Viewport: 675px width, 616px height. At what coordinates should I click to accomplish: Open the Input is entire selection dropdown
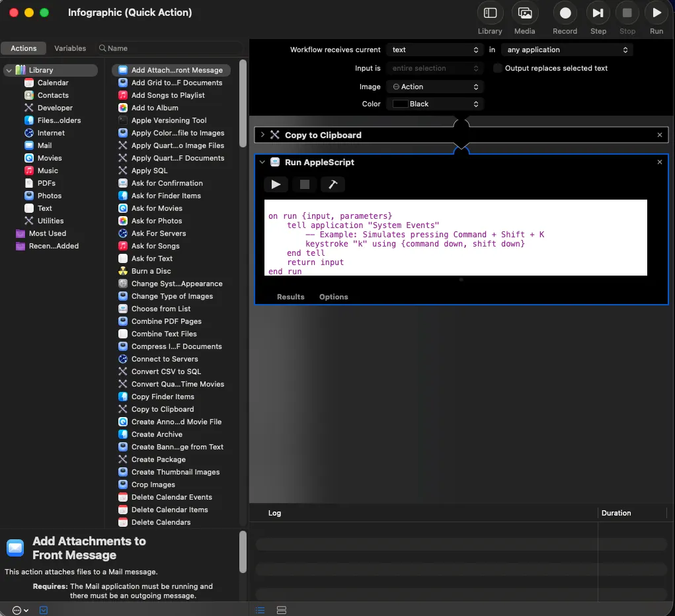435,68
